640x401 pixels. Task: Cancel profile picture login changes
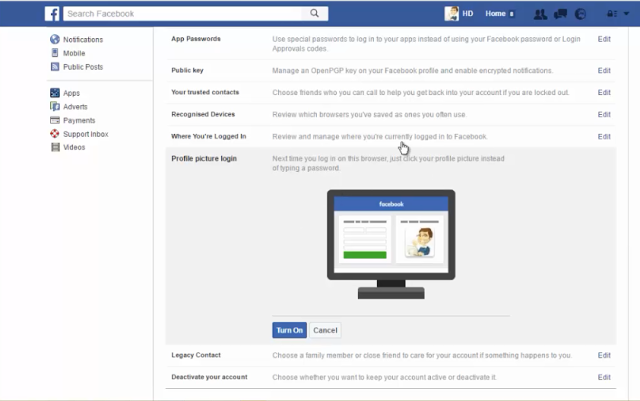(x=325, y=330)
